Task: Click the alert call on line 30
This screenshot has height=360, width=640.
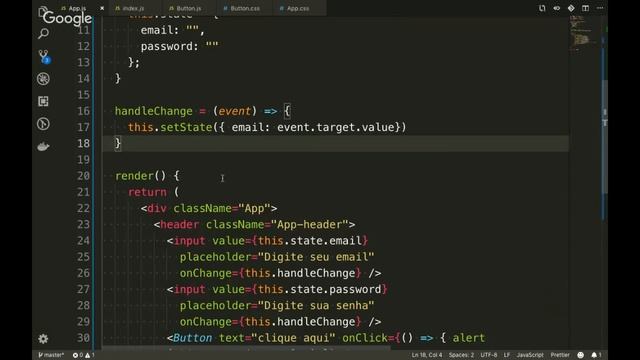Action: tap(469, 338)
